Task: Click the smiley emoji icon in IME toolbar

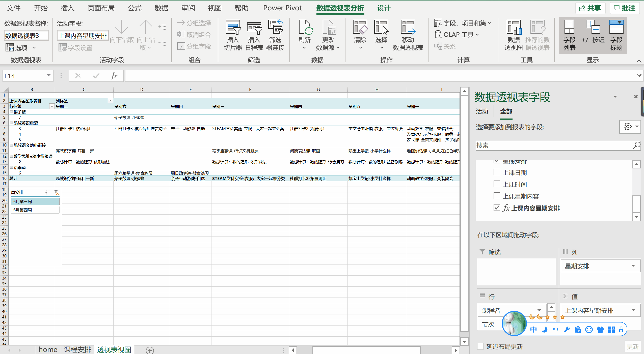Action: (589, 330)
